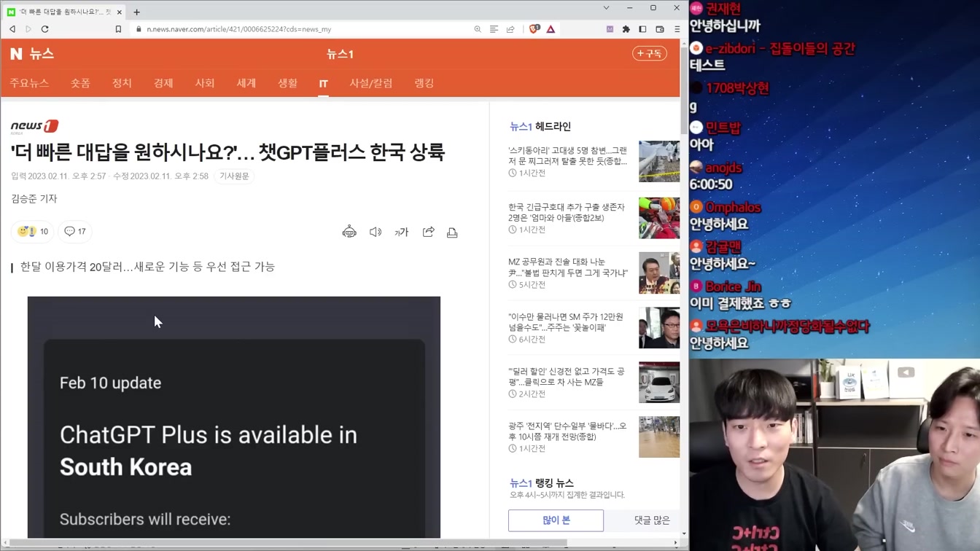This screenshot has width=980, height=551.
Task: Click thumbnail for the 스키동아리 headline
Action: pyautogui.click(x=659, y=161)
